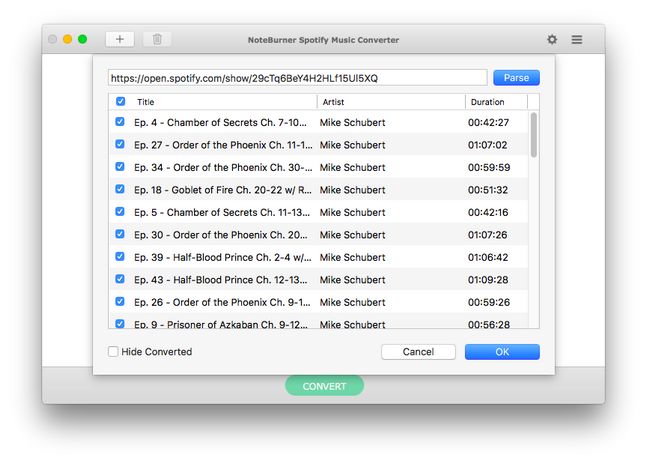This screenshot has width=647, height=464.
Task: Uncheck Ep. 4 Chamber of Secrets checkbox
Action: point(121,122)
